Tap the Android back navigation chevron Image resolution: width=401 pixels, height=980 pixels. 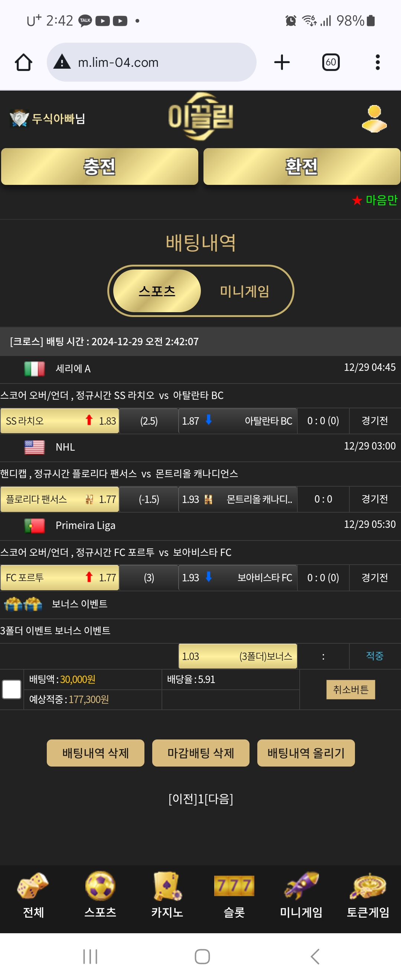coord(315,956)
